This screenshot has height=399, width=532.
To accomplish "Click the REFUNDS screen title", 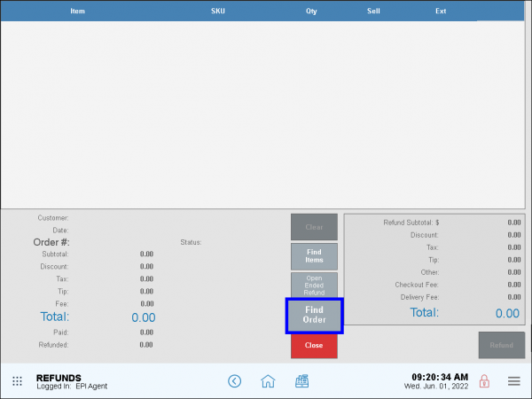I will coord(59,378).
